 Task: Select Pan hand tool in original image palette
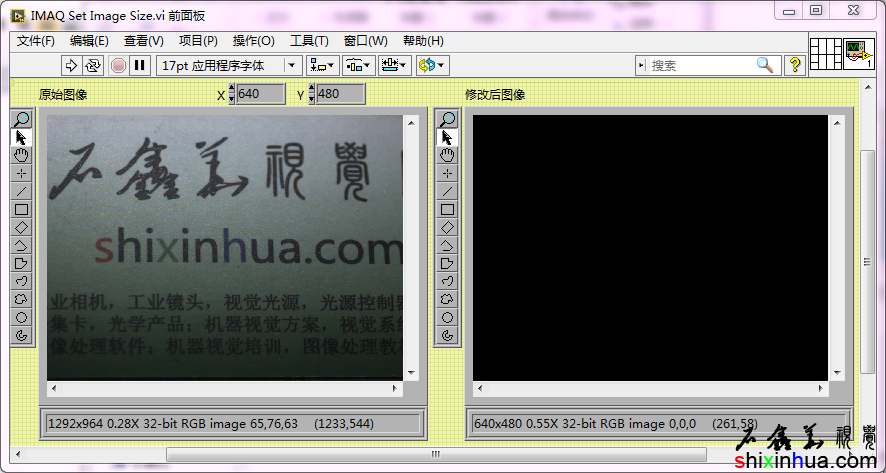22,155
